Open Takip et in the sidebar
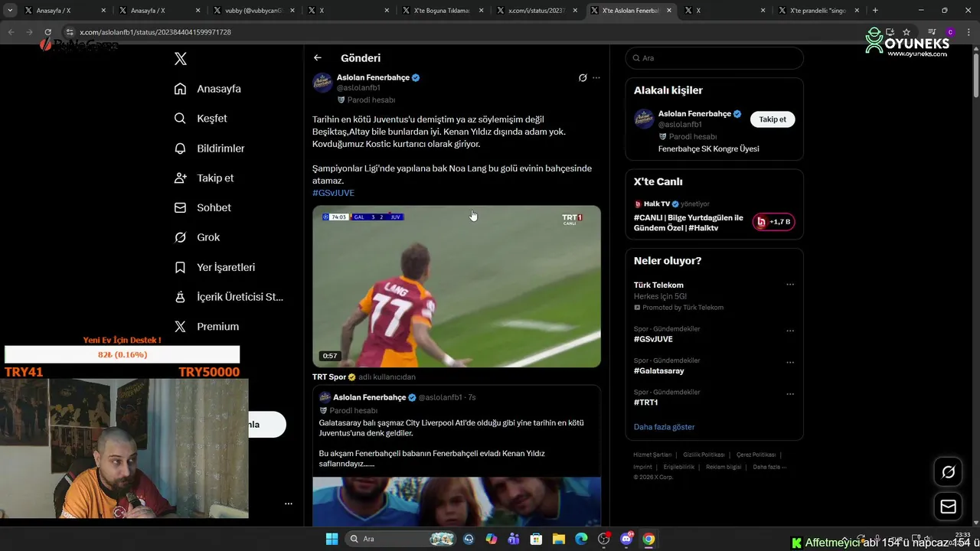Screen dimensions: 980x551 (x=204, y=178)
